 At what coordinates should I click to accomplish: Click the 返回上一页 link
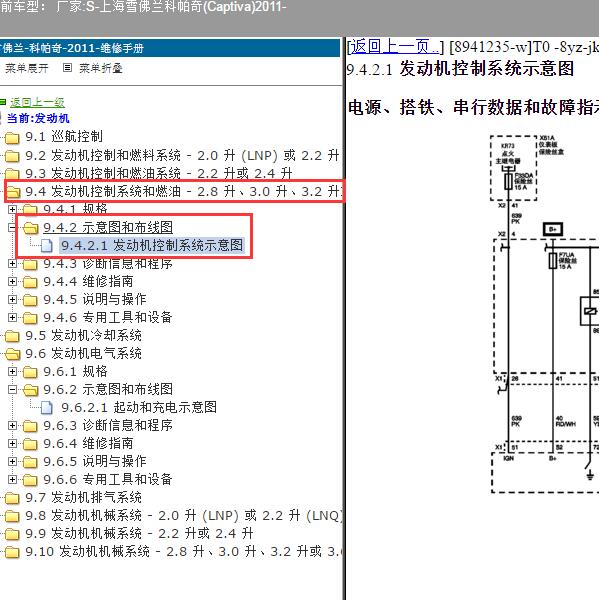tap(395, 47)
